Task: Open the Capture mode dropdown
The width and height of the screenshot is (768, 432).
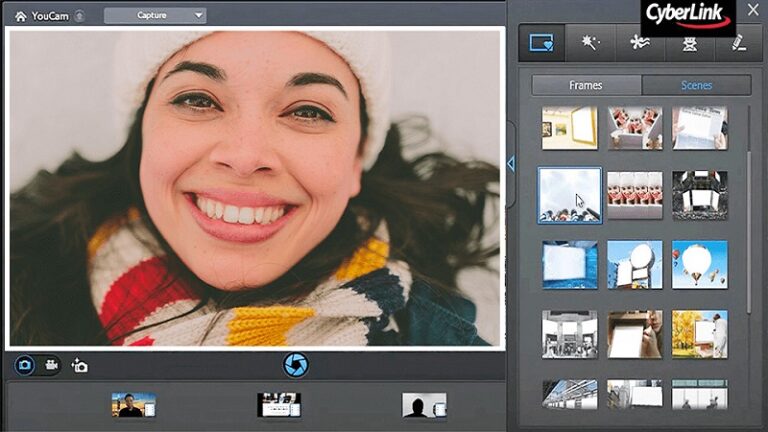Action: pyautogui.click(x=154, y=15)
